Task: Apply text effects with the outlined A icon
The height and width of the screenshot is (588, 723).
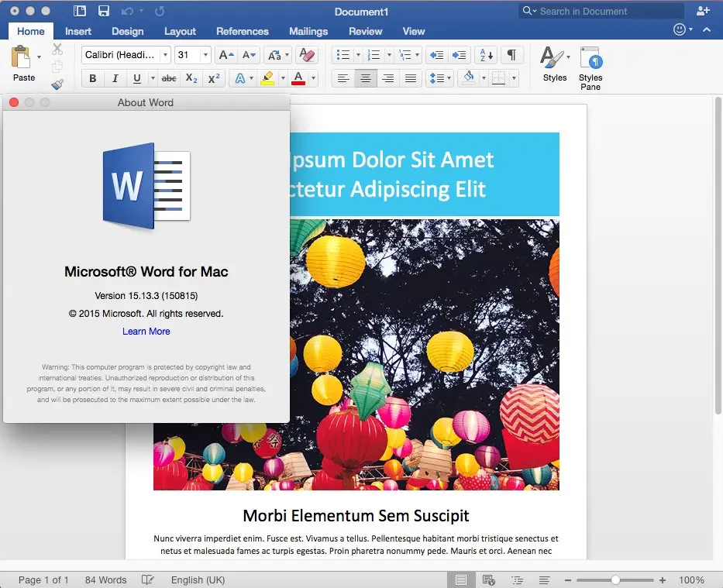Action: point(240,79)
